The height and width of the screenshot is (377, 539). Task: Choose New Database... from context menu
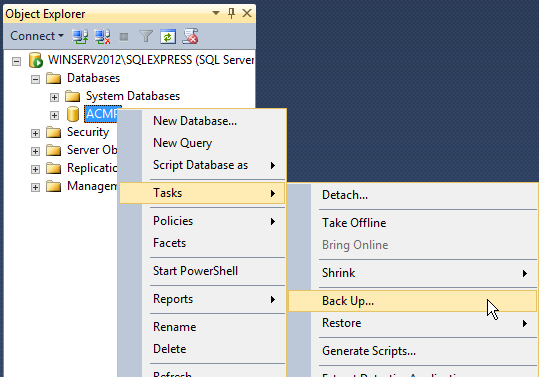pyautogui.click(x=202, y=121)
